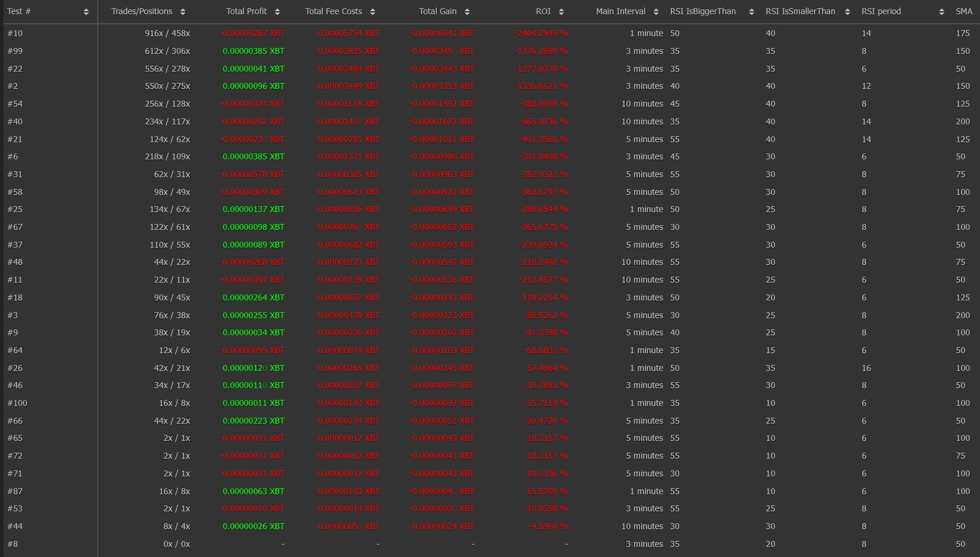This screenshot has height=557, width=980.
Task: Click the ROI column sort arrows
Action: point(561,12)
